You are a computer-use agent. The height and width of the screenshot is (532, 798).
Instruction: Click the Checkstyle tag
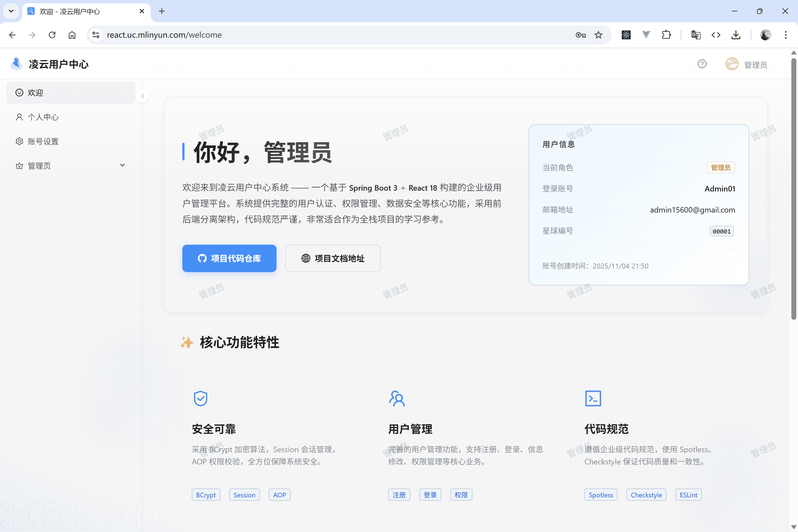(x=646, y=495)
